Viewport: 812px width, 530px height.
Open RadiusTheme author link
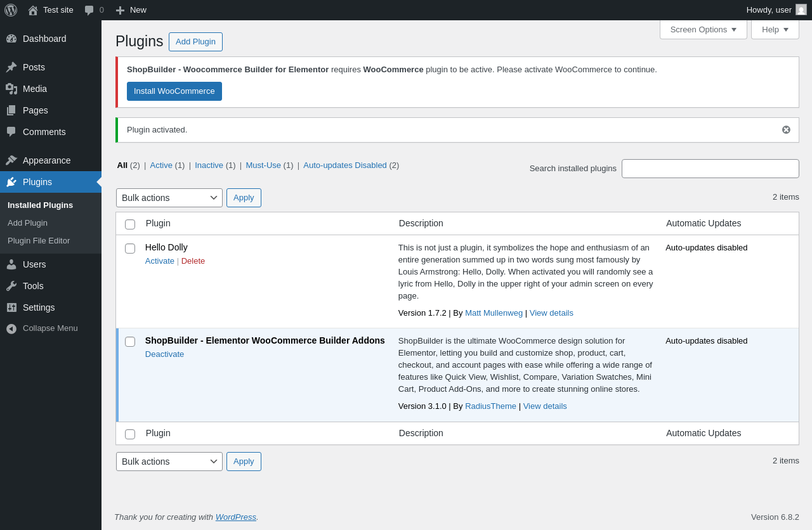click(490, 406)
